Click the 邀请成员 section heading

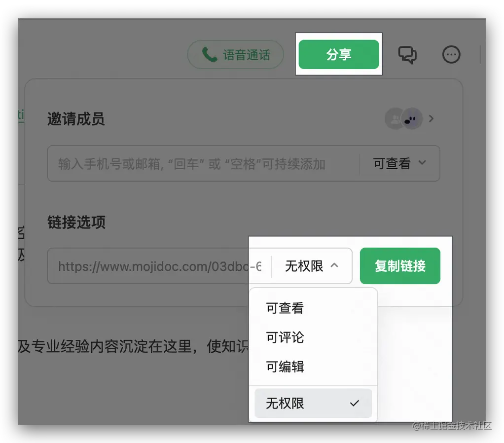(x=76, y=118)
